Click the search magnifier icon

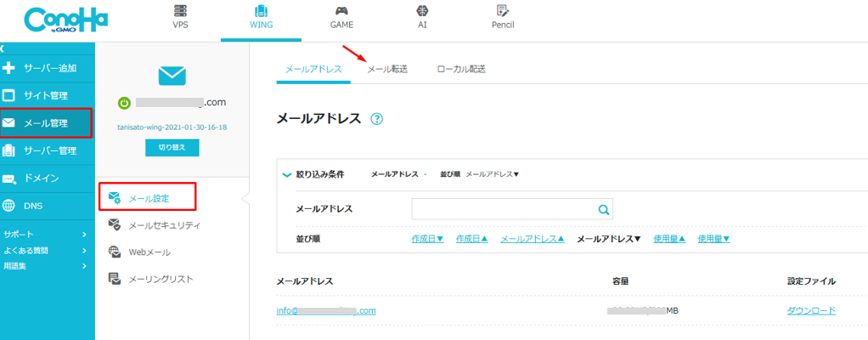[603, 209]
